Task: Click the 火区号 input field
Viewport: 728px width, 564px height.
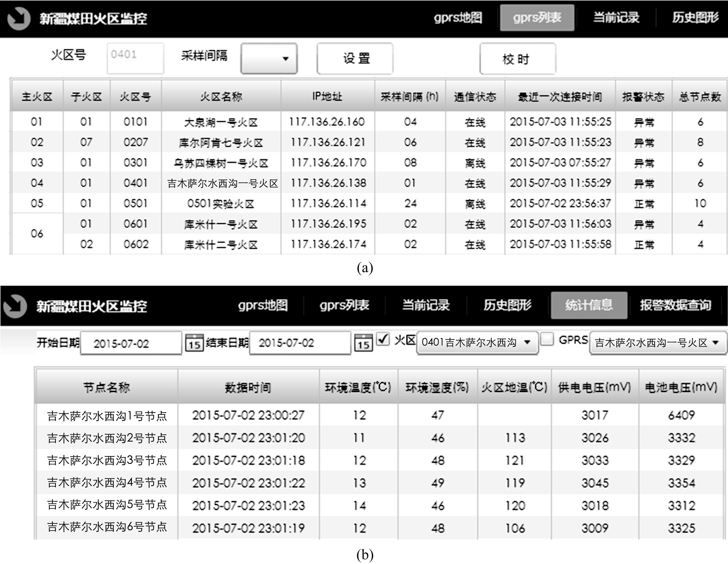Action: coord(135,58)
